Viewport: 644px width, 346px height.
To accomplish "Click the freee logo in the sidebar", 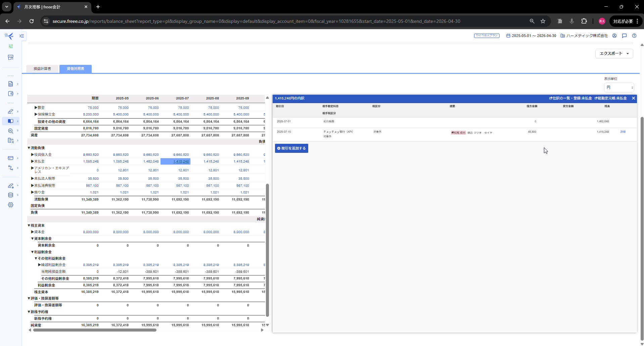I will pyautogui.click(x=9, y=36).
